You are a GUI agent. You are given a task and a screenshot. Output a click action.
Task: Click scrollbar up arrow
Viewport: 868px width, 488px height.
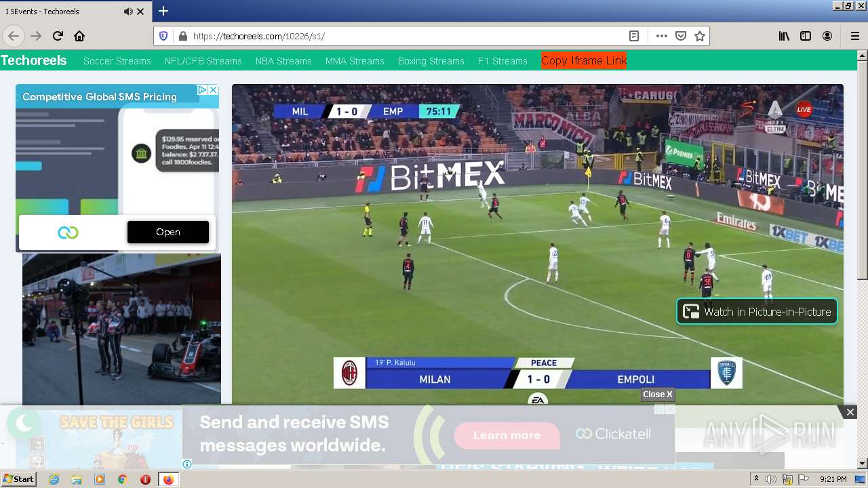tap(863, 56)
